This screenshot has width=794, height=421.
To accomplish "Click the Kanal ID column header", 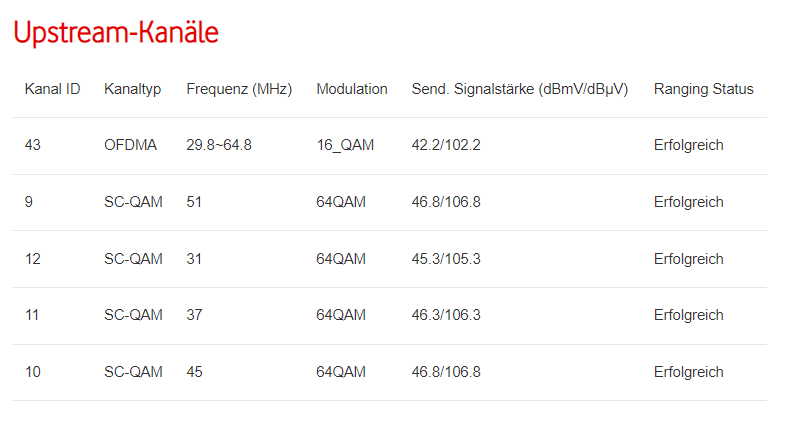I will pos(52,89).
